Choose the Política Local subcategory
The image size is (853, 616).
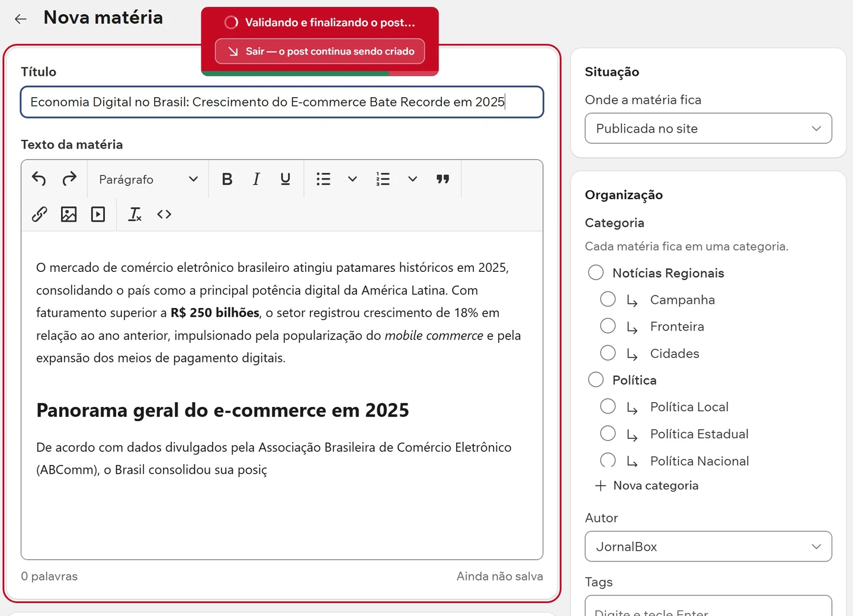point(608,406)
